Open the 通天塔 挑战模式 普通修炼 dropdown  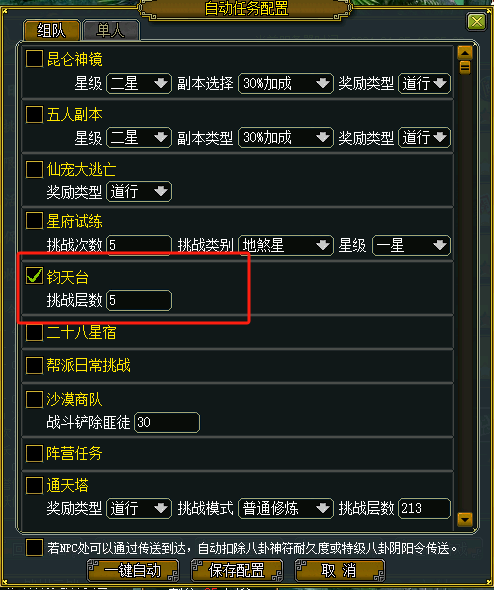click(286, 508)
